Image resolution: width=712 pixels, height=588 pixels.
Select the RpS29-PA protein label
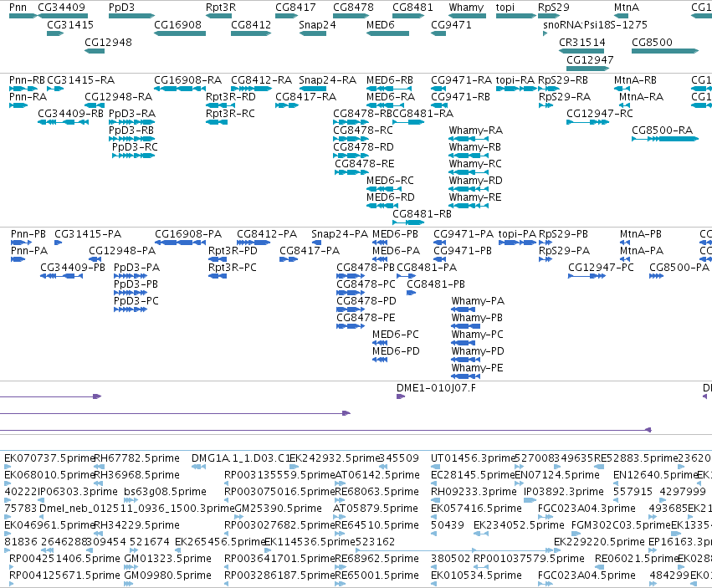[565, 251]
